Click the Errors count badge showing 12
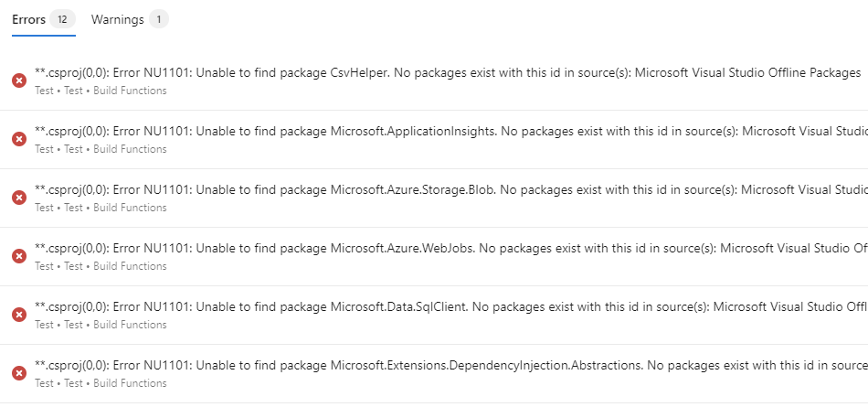This screenshot has height=407, width=868. click(x=62, y=19)
